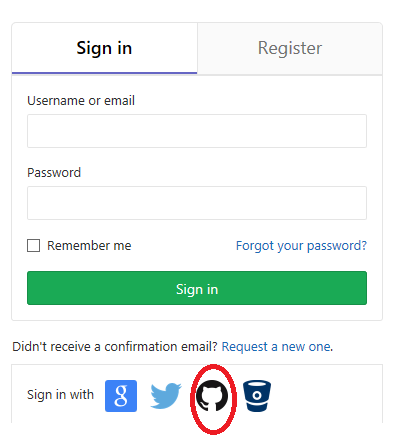Click the Sign in with label text
The width and height of the screenshot is (398, 437).
point(60,395)
